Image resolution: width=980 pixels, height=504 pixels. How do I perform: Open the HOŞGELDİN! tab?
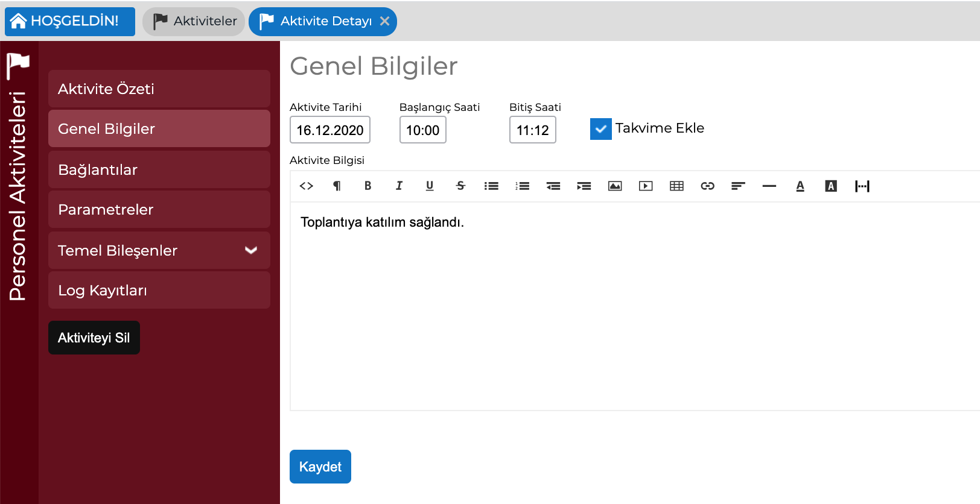coord(70,22)
